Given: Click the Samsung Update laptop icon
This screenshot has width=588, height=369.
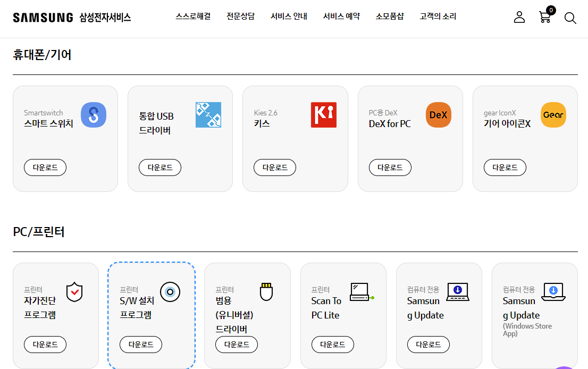Looking at the screenshot, I should (x=458, y=292).
